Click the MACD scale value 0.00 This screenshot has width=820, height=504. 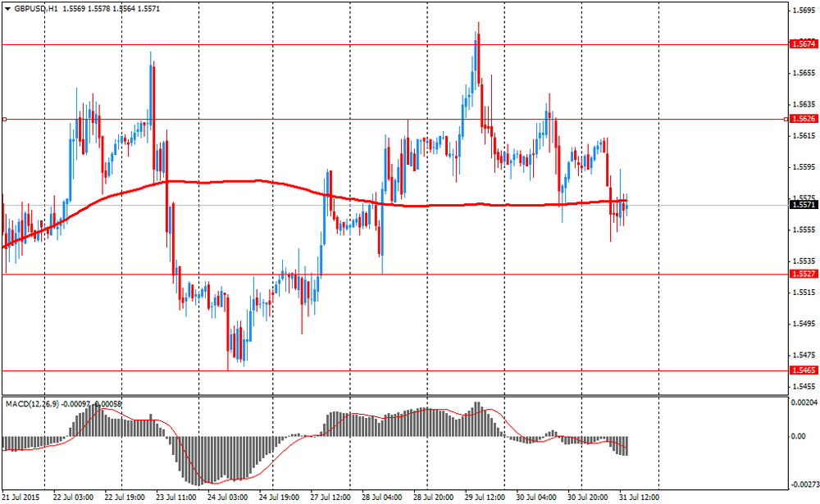click(799, 436)
